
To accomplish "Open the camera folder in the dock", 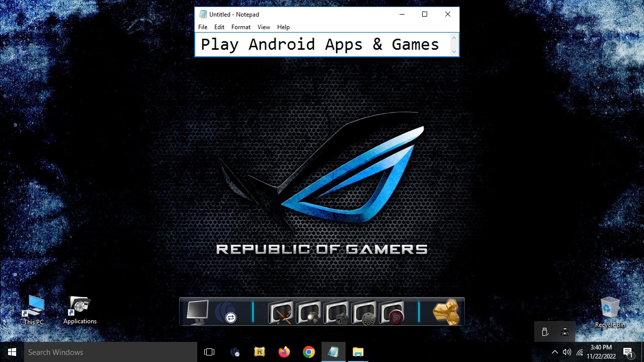I will tap(337, 312).
